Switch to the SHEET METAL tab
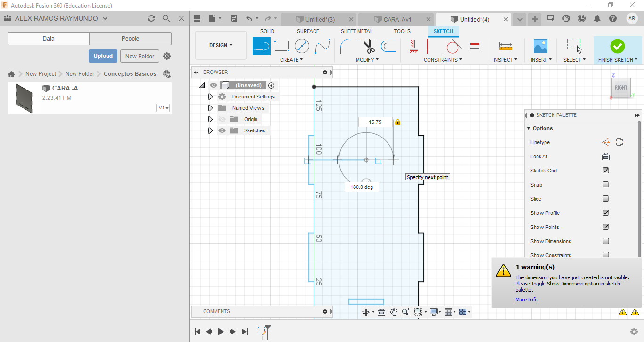Image resolution: width=644 pixels, height=342 pixels. click(357, 31)
